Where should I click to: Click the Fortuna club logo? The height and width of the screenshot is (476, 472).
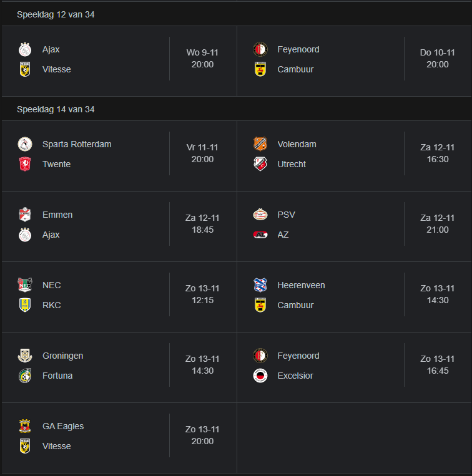click(x=25, y=376)
